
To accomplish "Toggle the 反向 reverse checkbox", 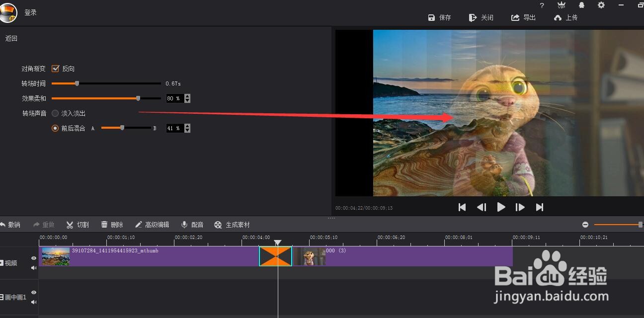I will 55,69.
